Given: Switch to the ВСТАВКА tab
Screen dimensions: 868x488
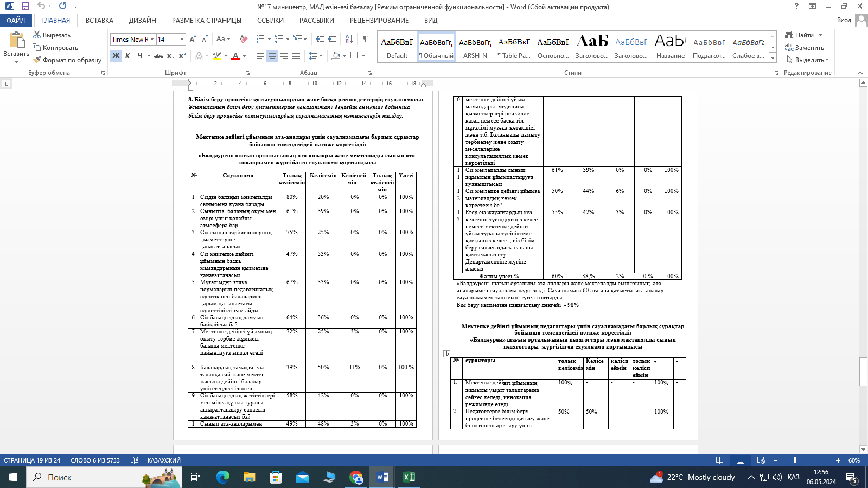Looking at the screenshot, I should point(99,20).
